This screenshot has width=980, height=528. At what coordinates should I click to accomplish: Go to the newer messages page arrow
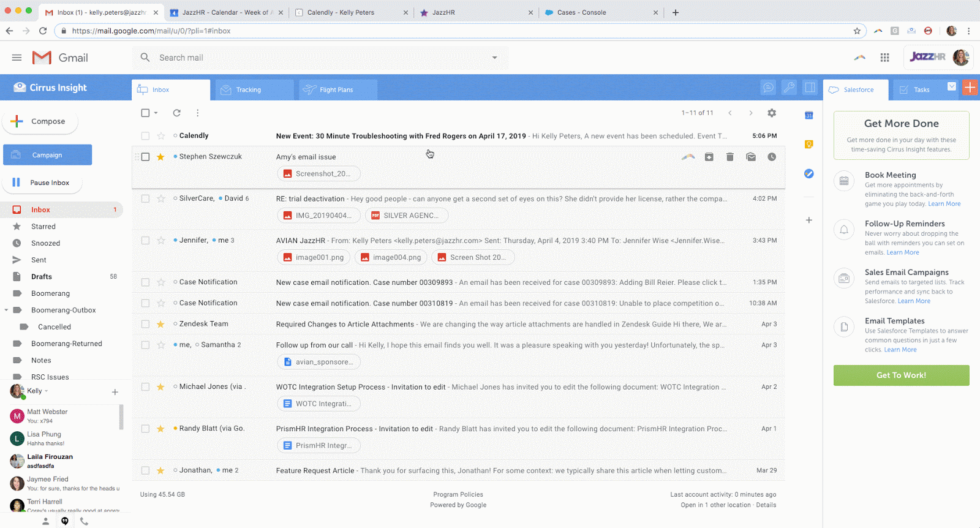click(x=730, y=113)
